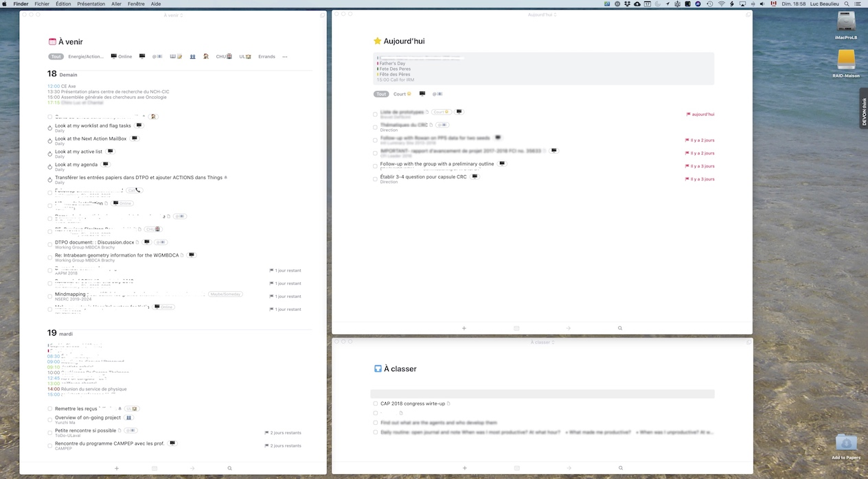Open search with the magnifying glass in Today window
The height and width of the screenshot is (479, 868).
click(619, 328)
